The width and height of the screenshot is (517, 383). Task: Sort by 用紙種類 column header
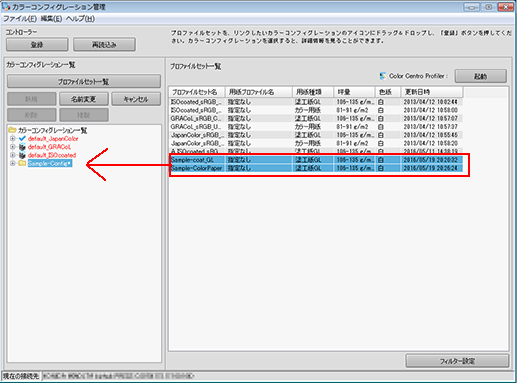point(313,92)
